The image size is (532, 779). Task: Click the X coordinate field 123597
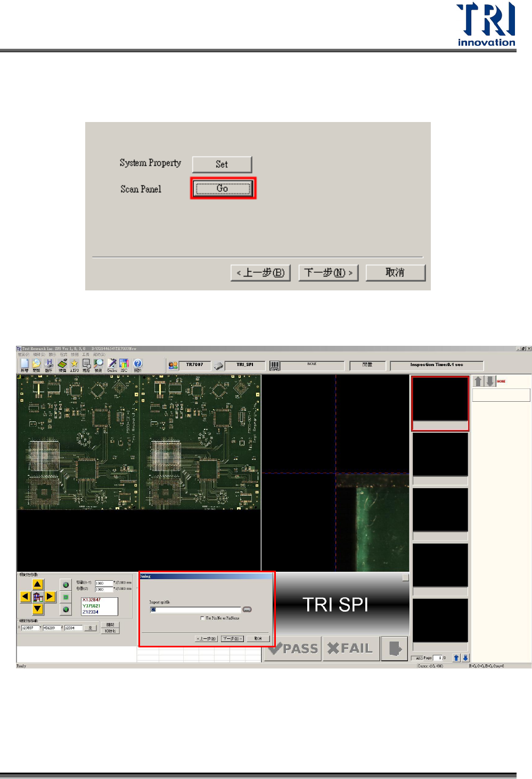[x=30, y=628]
